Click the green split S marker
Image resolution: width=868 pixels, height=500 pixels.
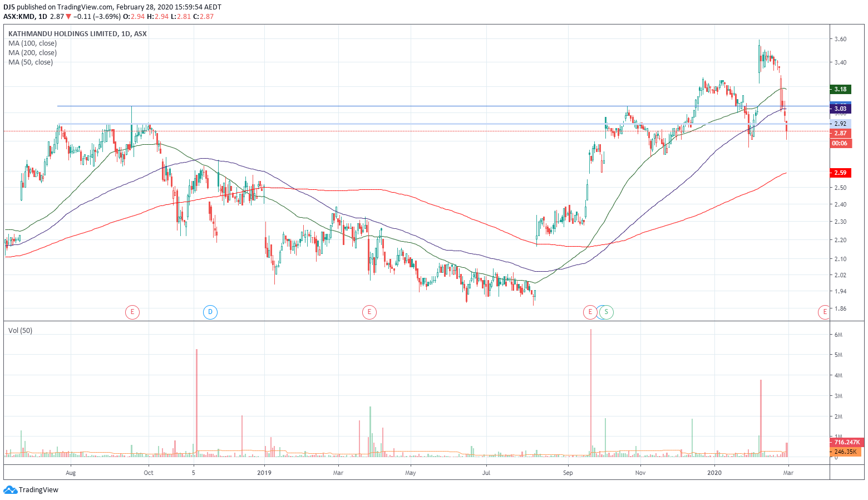click(x=606, y=312)
